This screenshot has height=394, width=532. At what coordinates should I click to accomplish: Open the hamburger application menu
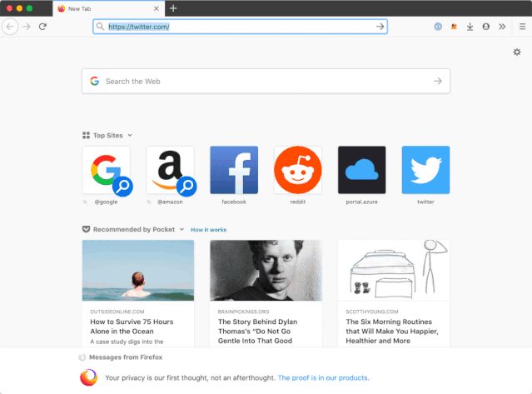pos(522,27)
